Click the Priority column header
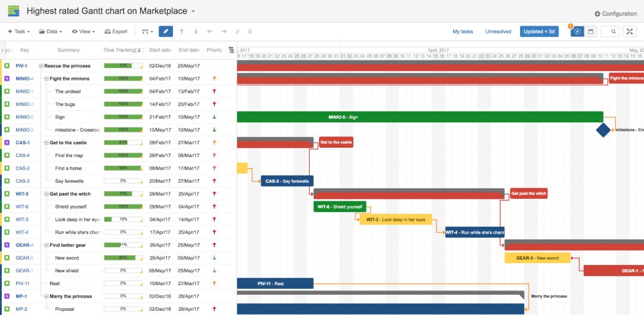 (215, 50)
